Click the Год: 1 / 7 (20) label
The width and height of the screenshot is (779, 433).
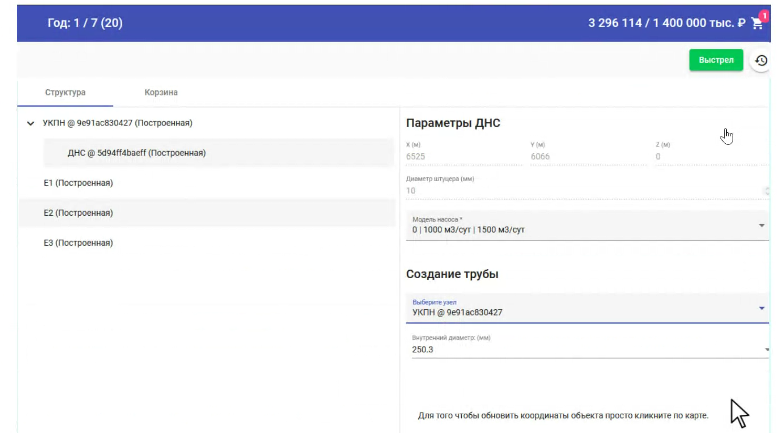tap(85, 23)
